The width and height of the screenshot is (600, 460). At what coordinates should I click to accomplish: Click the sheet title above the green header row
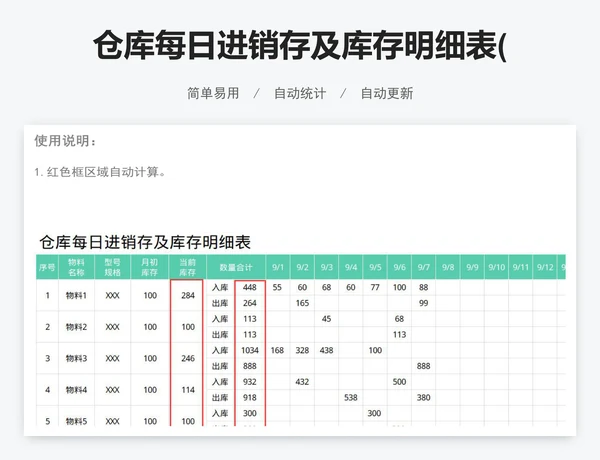(x=145, y=242)
